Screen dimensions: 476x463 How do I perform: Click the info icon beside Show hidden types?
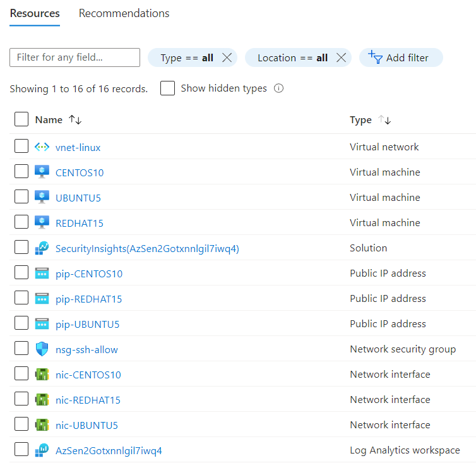[x=278, y=88]
